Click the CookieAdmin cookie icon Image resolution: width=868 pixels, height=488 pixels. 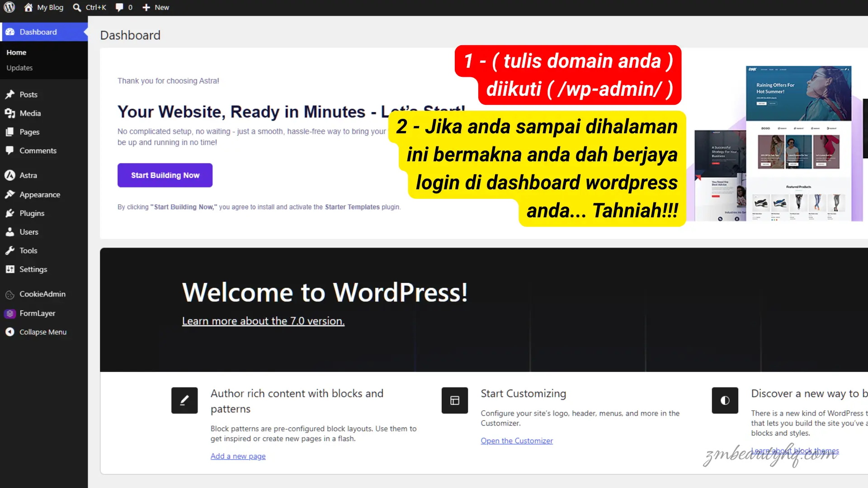[x=10, y=295]
